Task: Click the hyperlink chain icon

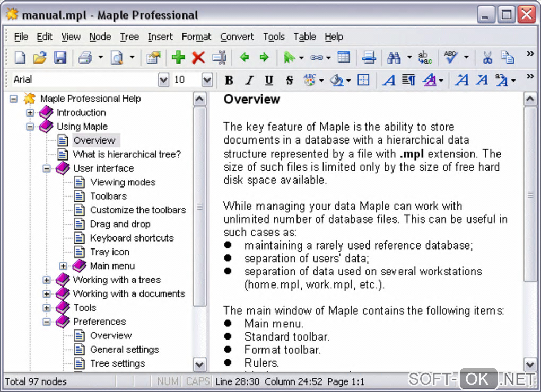Action: (x=317, y=57)
